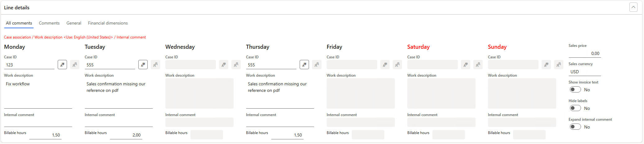Image resolution: width=644 pixels, height=144 pixels.
Task: Switch to the General tab
Action: 74,23
